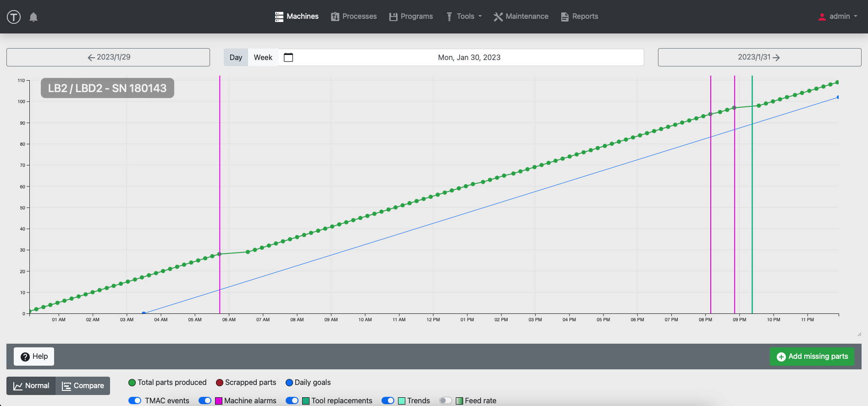Enable the Feed rate switch
868x406 pixels.
(446, 401)
